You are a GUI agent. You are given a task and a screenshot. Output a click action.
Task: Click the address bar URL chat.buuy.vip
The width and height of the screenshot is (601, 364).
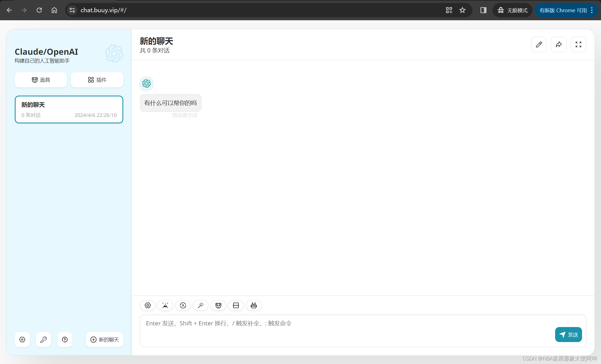pyautogui.click(x=104, y=10)
